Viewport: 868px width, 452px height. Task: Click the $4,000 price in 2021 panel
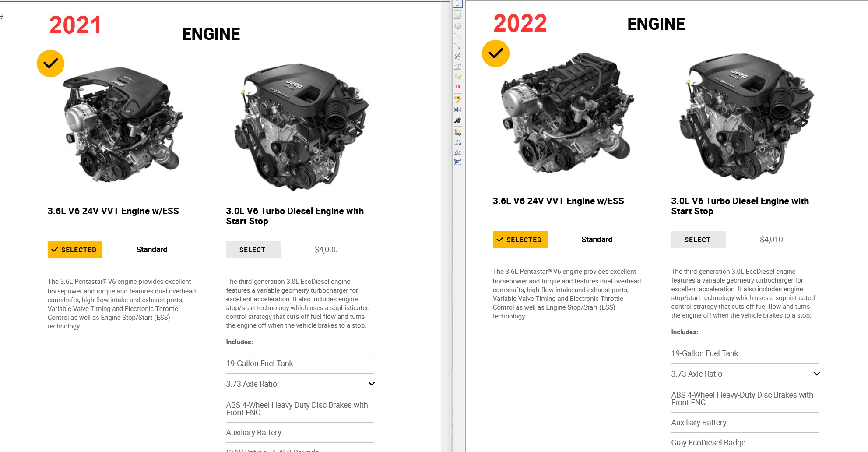[326, 250]
